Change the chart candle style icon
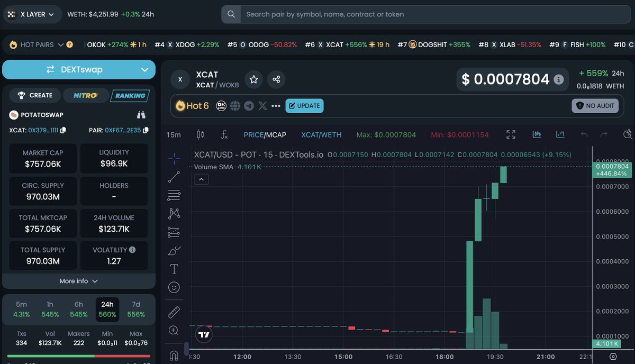Screen dimensions: 635x364 201,135
